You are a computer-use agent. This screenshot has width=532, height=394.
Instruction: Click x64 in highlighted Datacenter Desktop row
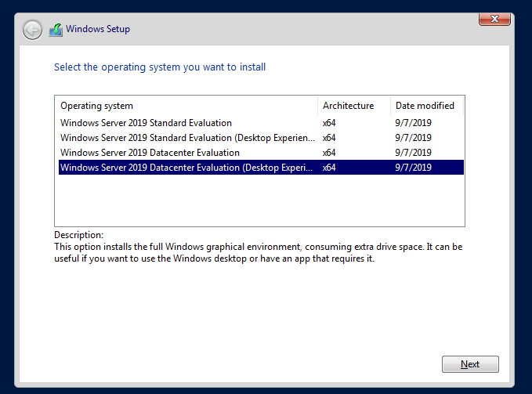[329, 168]
